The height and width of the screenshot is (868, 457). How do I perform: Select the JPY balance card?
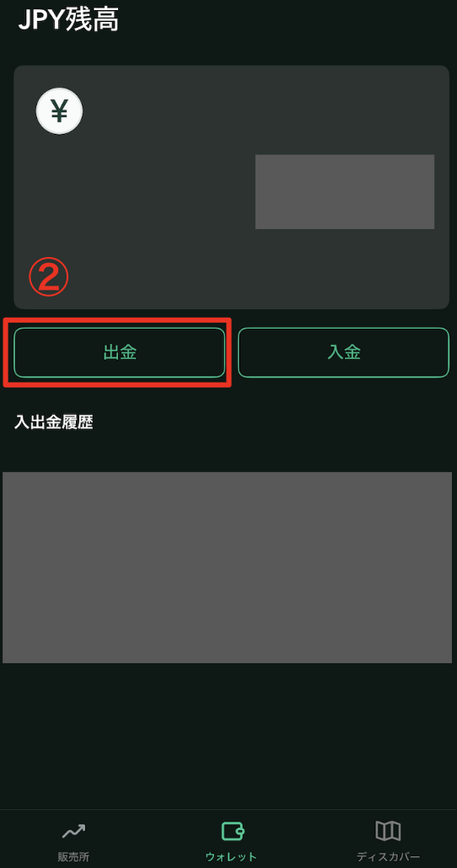(232, 187)
